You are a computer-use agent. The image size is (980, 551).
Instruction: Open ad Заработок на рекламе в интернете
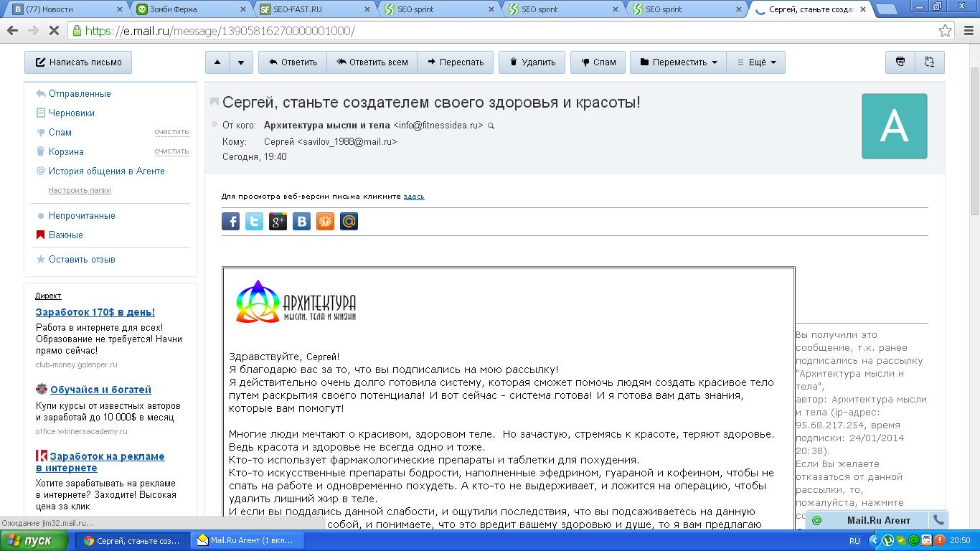[x=100, y=462]
